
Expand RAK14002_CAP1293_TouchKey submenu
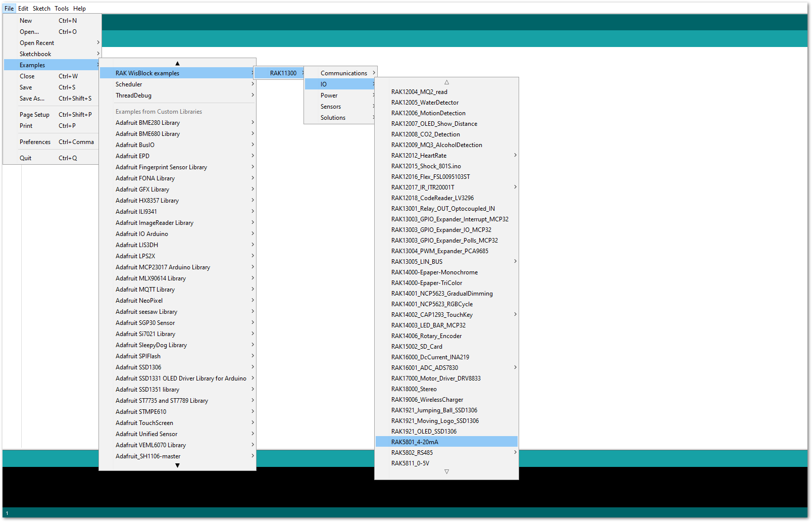(447, 315)
